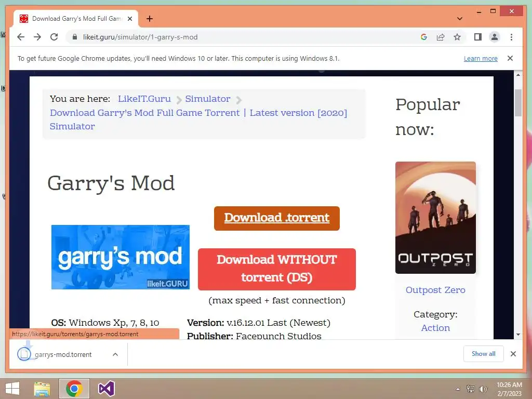
Task: Open the Learn more link
Action: point(481,58)
